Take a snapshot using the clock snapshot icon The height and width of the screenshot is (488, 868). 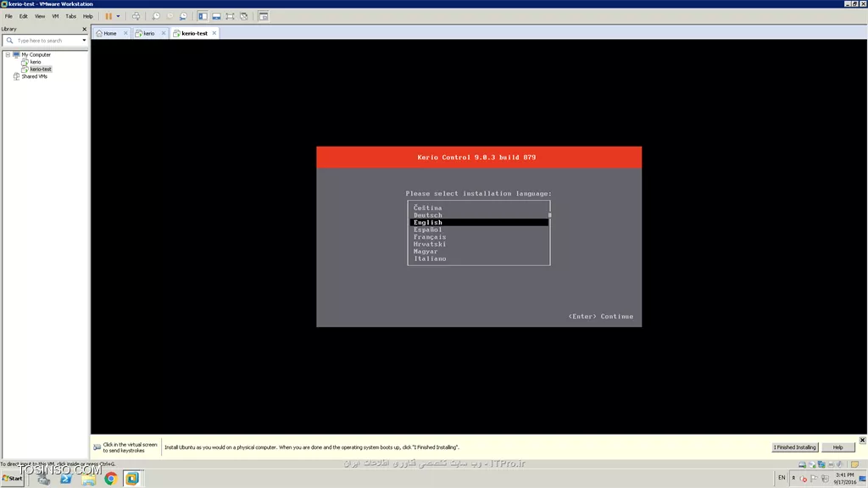click(156, 16)
